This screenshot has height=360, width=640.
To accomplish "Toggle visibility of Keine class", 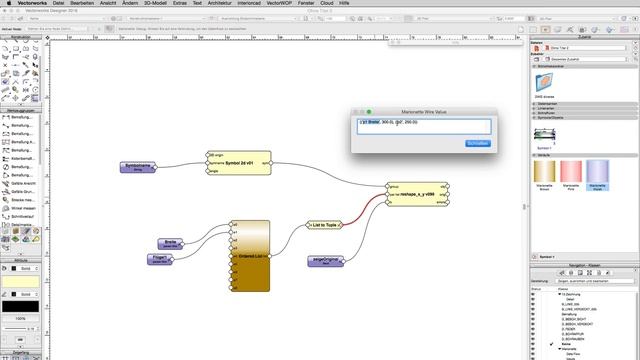I will pyautogui.click(x=533, y=344).
